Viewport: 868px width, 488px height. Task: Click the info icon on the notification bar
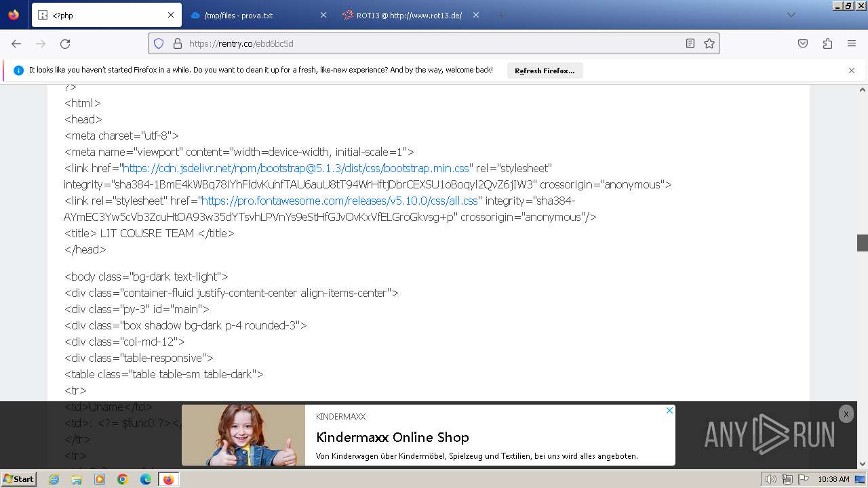tap(18, 70)
